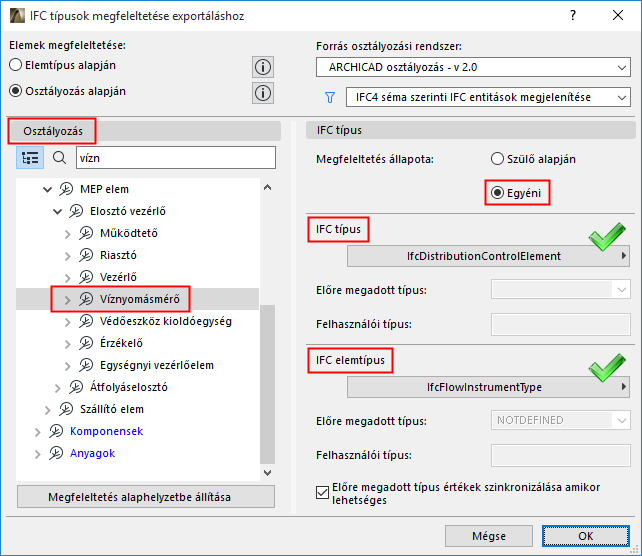This screenshot has height=556, width=642.
Task: Click info icon beside Elemtípus alapján
Action: [x=263, y=67]
